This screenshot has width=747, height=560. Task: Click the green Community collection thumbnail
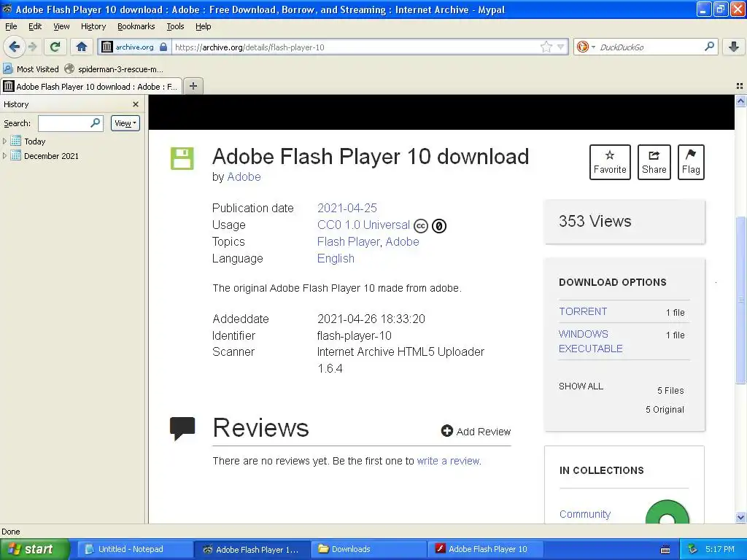click(667, 513)
